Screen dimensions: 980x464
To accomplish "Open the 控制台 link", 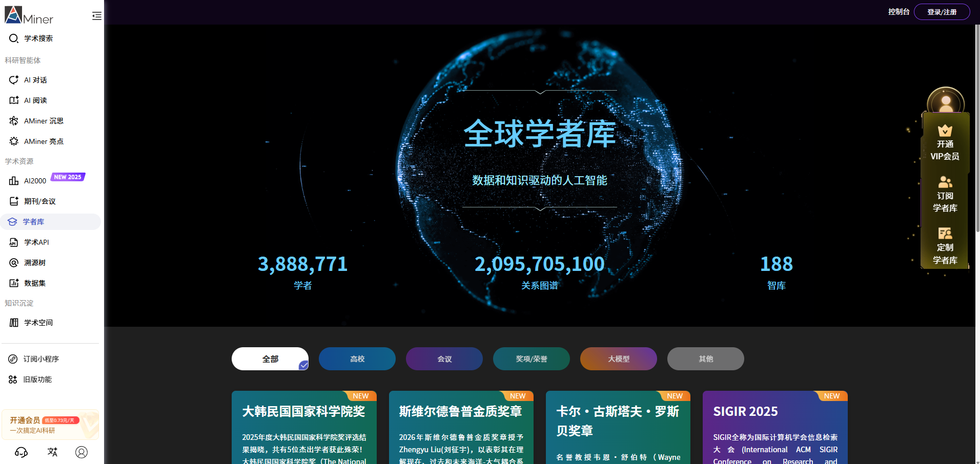I will [899, 12].
